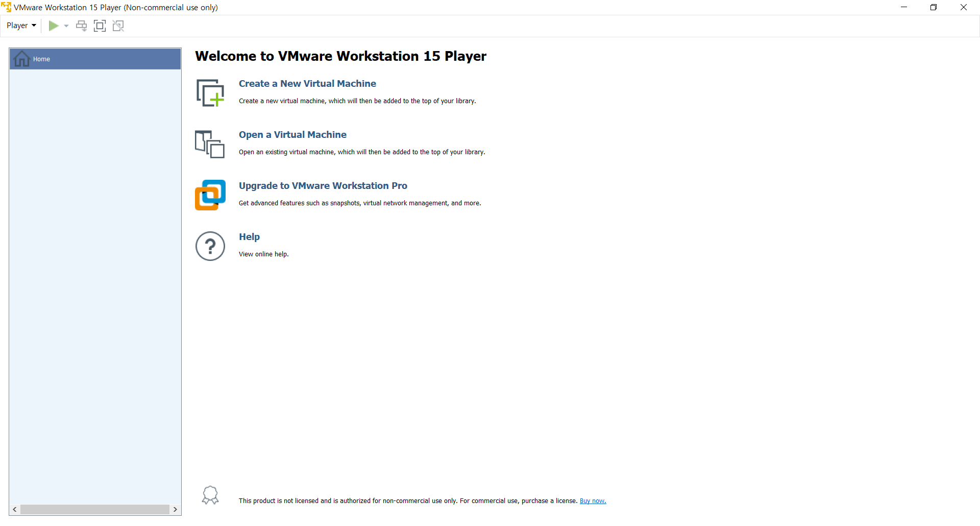Open Upgrade to VMware Workstation Pro link

pyautogui.click(x=323, y=186)
